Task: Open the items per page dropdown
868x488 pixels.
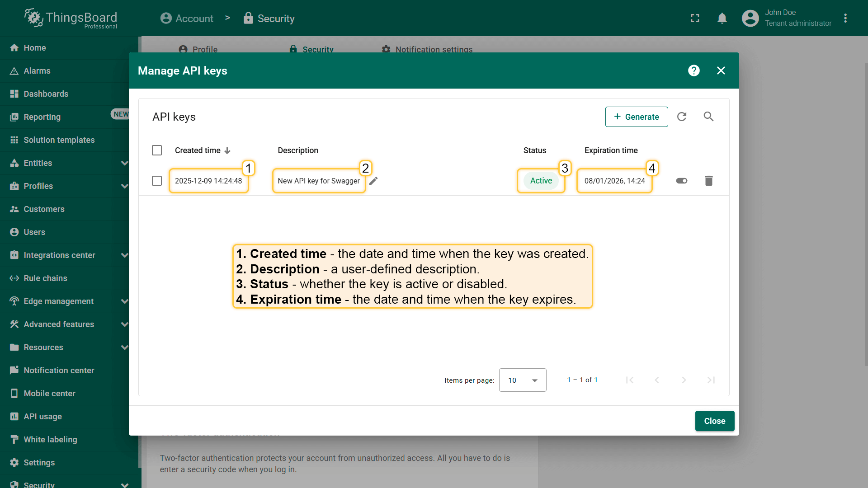Action: (x=522, y=380)
